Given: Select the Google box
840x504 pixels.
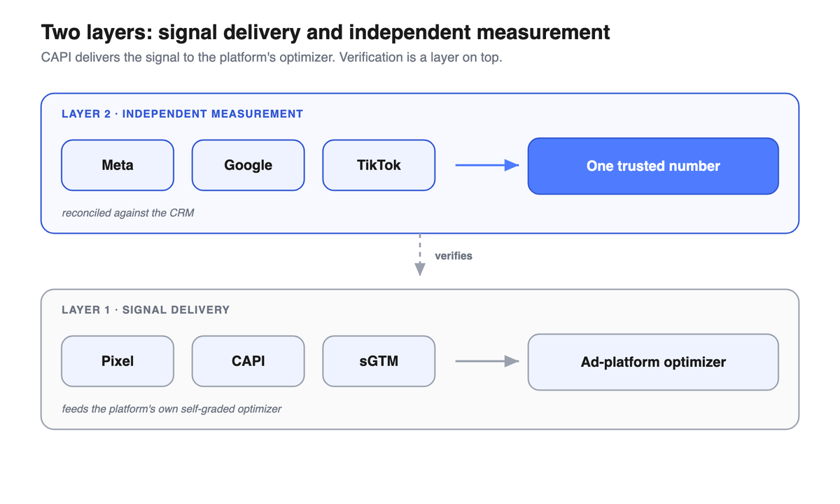Looking at the screenshot, I should click(248, 165).
